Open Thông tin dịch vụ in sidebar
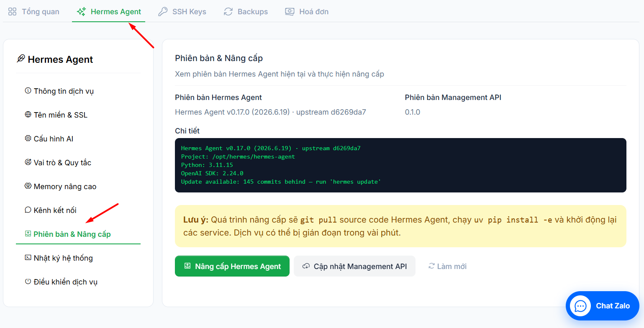The width and height of the screenshot is (644, 328). coord(78,91)
